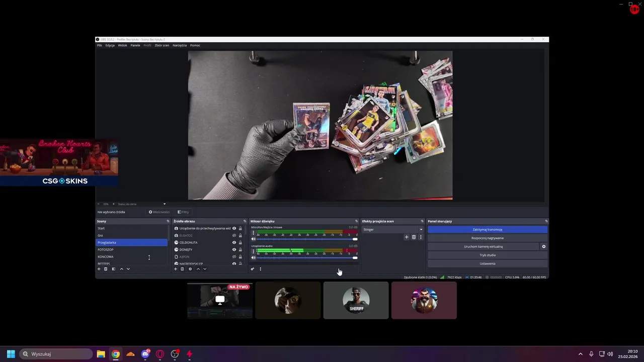The image size is (644, 362).
Task: Remove transition with trash icon
Action: click(414, 237)
